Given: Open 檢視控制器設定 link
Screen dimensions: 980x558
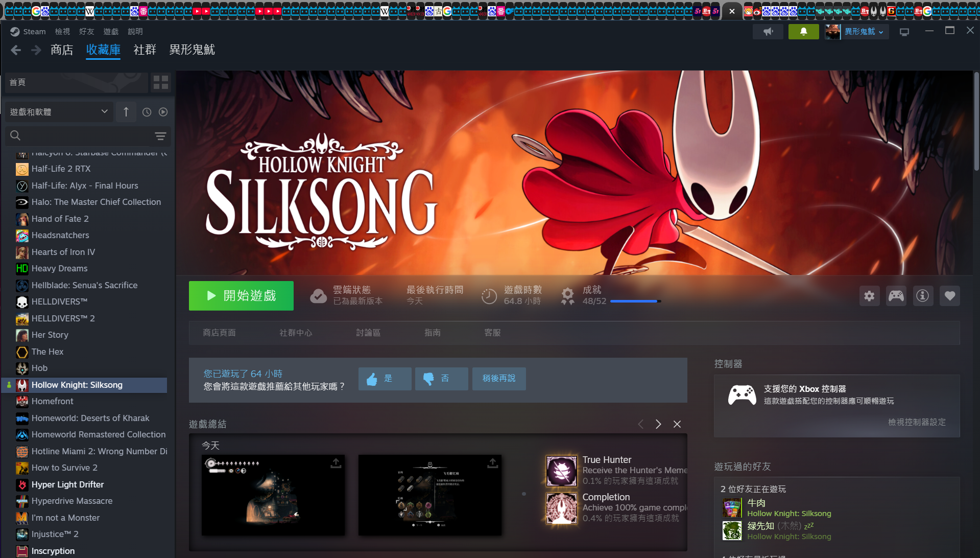Looking at the screenshot, I should [917, 422].
